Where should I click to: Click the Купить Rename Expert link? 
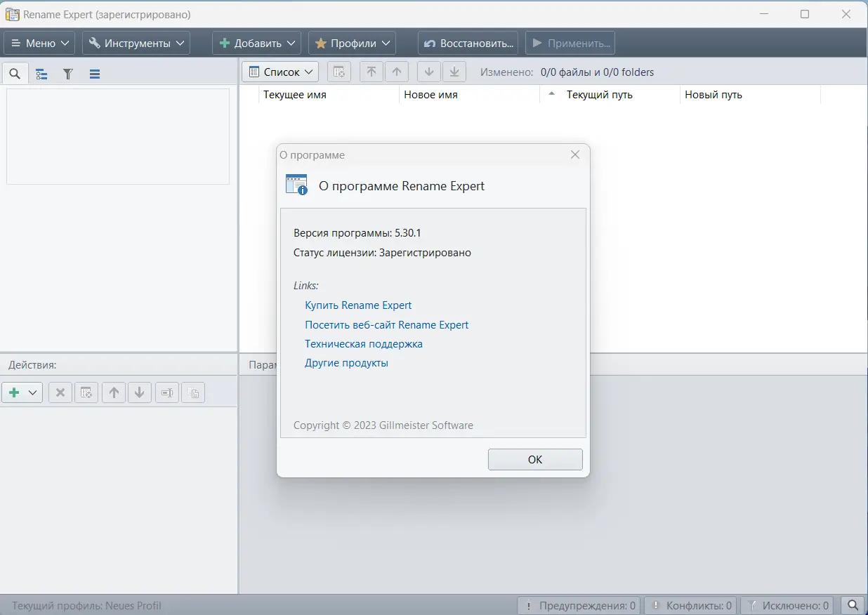[358, 305]
